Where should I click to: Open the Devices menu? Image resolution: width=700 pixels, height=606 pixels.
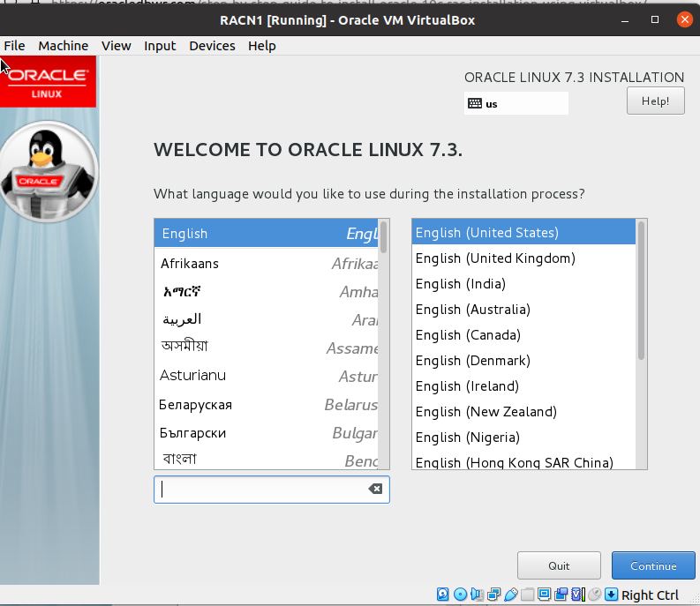tap(212, 46)
